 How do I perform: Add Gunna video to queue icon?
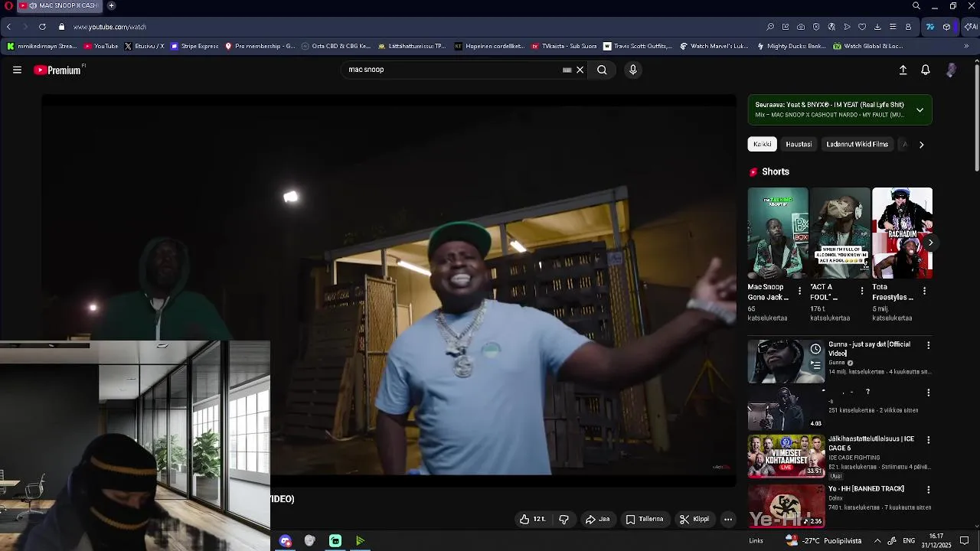pos(815,365)
